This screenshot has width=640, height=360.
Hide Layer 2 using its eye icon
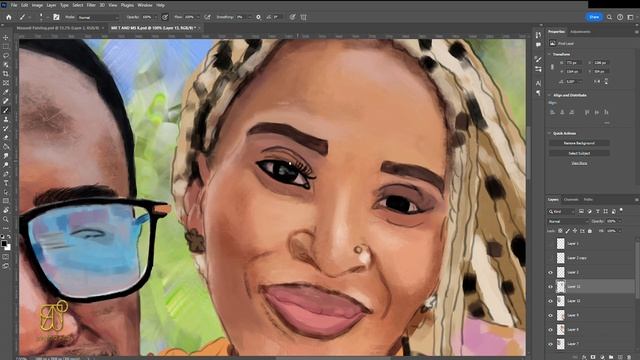(550, 272)
